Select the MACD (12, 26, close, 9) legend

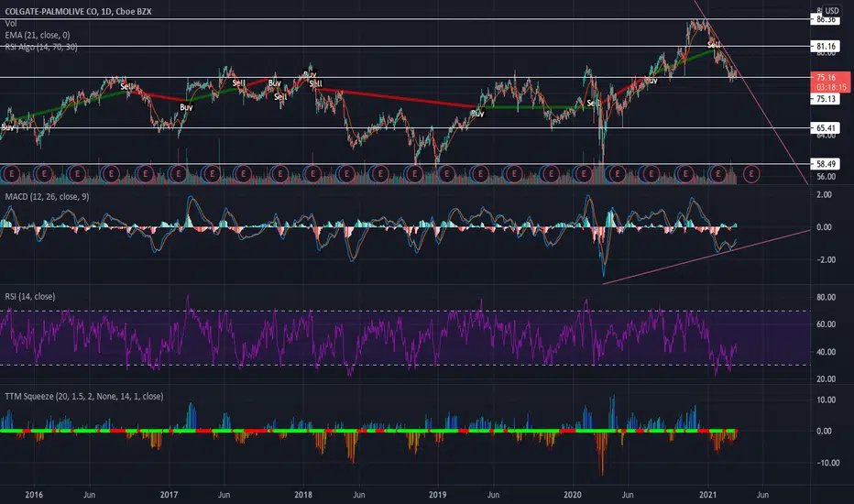coord(47,197)
